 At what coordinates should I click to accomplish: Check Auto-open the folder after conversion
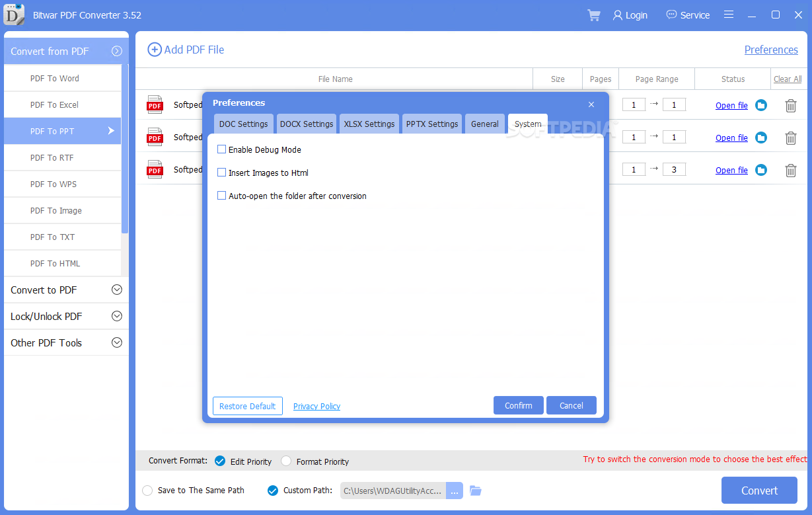(x=221, y=196)
